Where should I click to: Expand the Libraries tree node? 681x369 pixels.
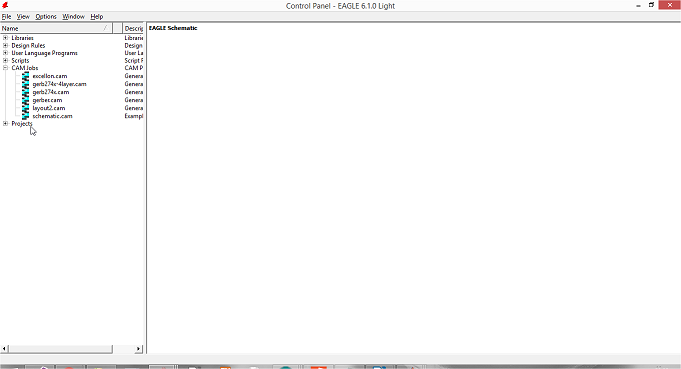coord(5,38)
